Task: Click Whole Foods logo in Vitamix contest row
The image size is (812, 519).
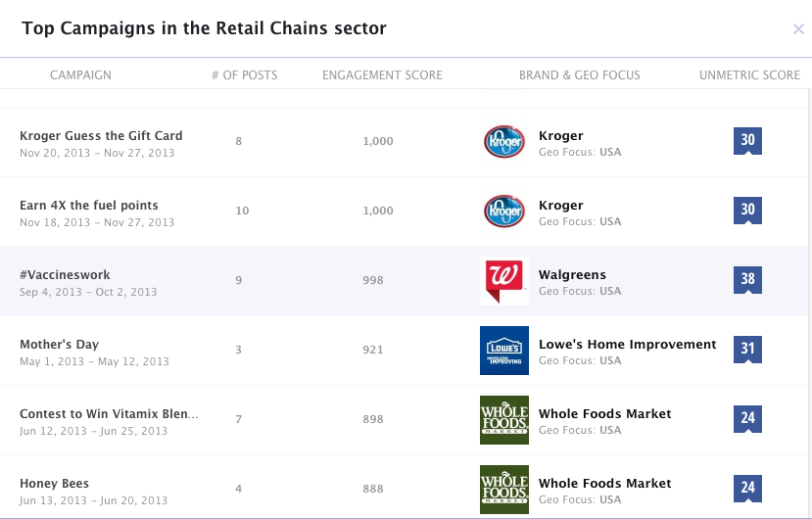Action: (x=504, y=420)
